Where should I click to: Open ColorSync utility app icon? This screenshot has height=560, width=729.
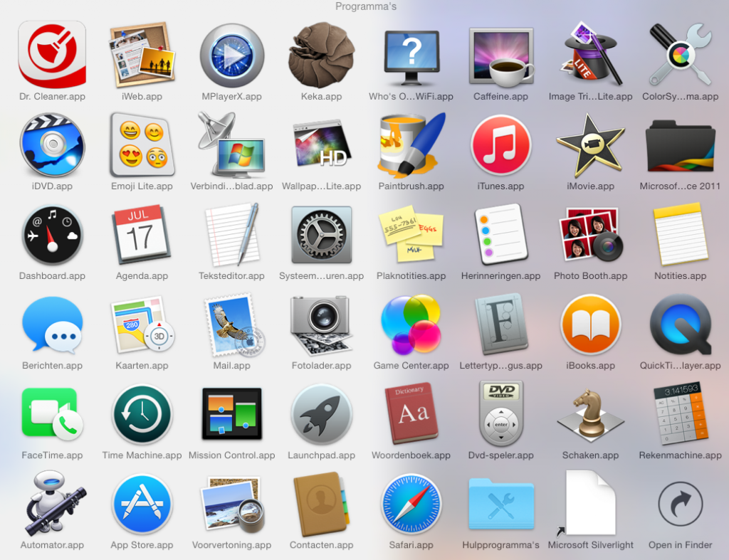[680, 54]
